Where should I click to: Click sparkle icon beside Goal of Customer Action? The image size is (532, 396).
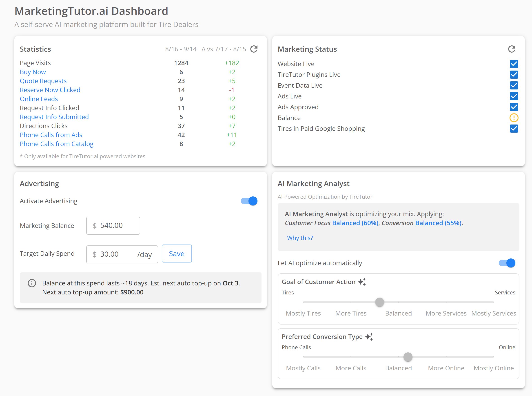pos(362,282)
